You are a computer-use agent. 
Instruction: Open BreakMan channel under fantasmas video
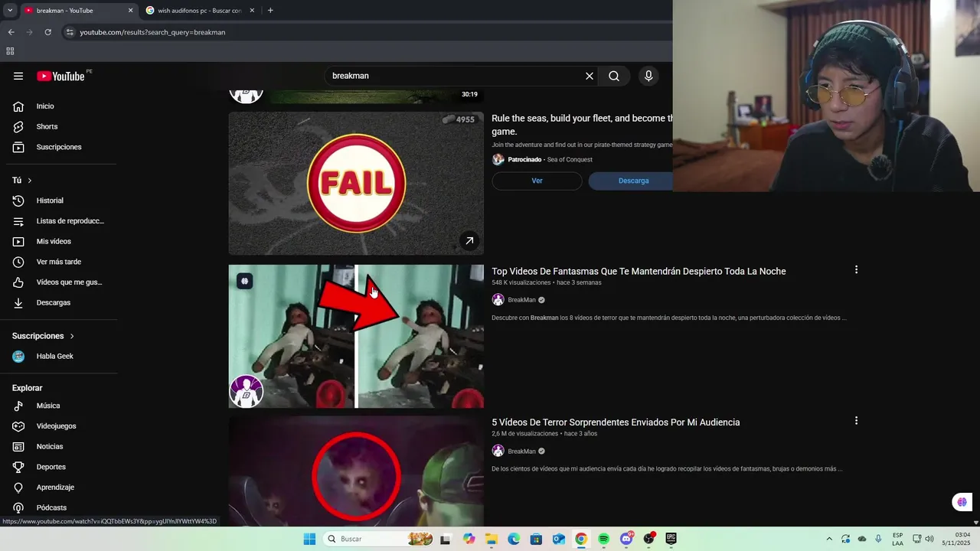(x=521, y=300)
